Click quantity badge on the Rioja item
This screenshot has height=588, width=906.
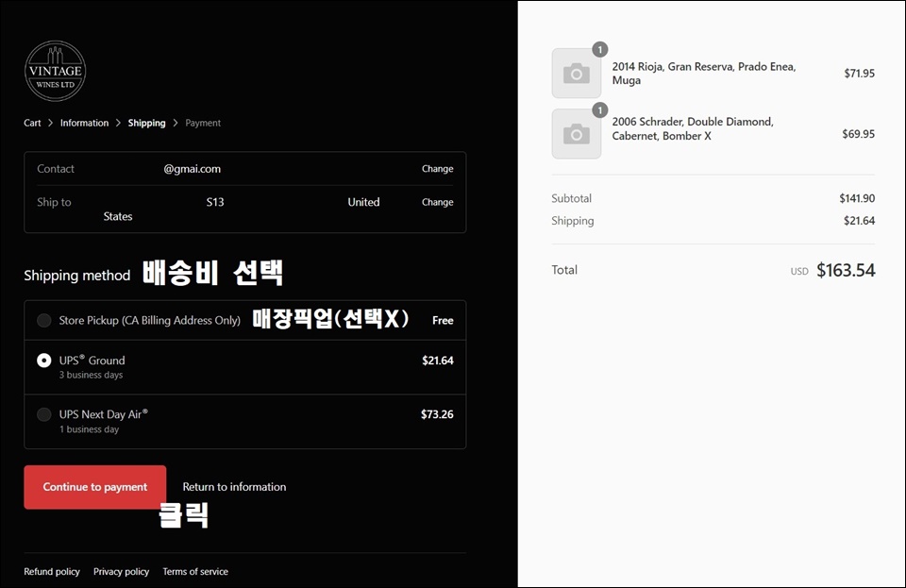pos(600,50)
